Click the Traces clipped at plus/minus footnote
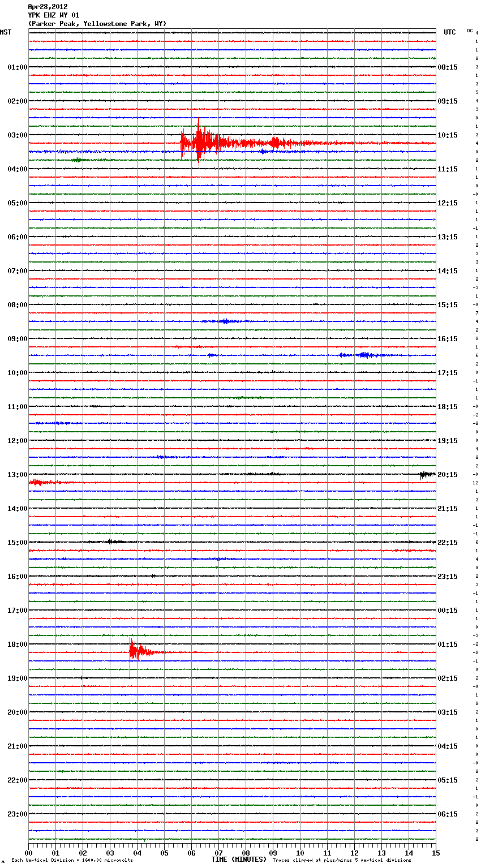The height and width of the screenshot is (868, 481). tap(342, 860)
